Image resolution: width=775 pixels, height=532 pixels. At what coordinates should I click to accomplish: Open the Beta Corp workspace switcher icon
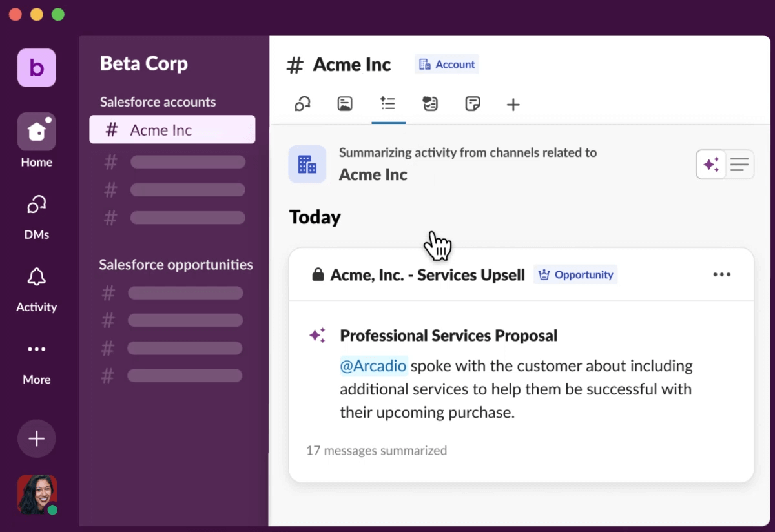[36, 67]
